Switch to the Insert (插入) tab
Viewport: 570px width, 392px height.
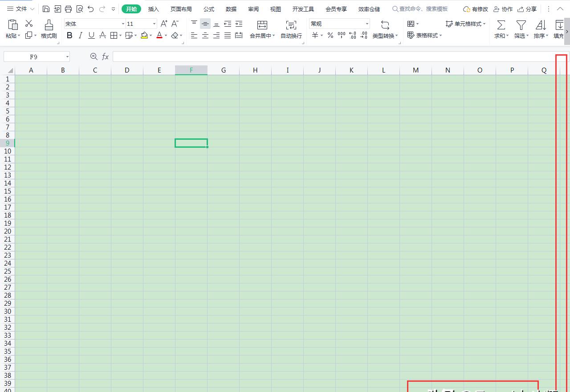tap(154, 9)
